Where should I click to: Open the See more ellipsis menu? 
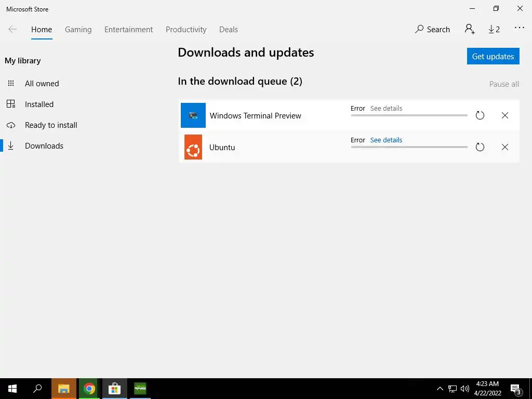[x=520, y=28]
